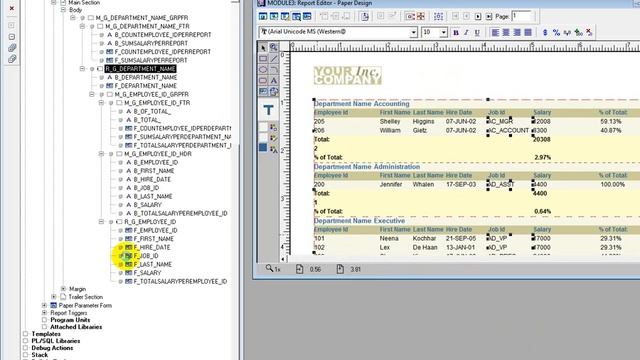Click the 'AC_MGR' Job Id cell
Viewport: 640px width, 360px height.
point(500,121)
